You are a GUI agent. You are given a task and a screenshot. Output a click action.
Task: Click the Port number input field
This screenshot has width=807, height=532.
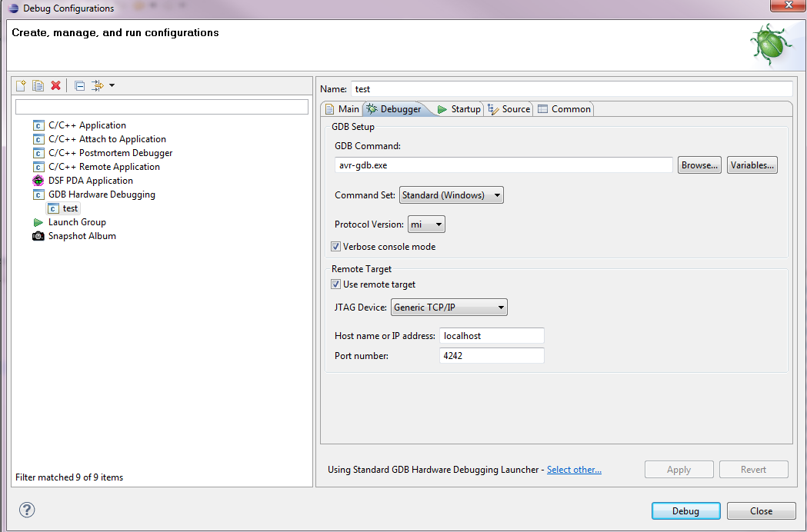[x=492, y=355]
